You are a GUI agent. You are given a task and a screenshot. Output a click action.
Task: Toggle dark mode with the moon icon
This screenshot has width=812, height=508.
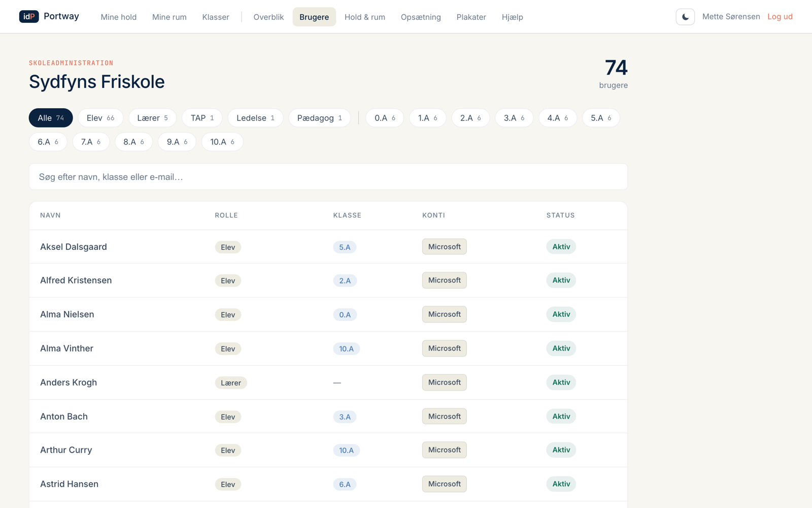click(685, 17)
